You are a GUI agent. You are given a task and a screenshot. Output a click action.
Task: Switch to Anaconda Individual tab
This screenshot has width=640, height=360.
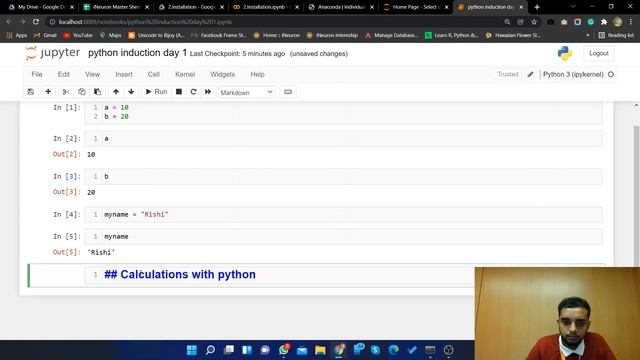340,7
